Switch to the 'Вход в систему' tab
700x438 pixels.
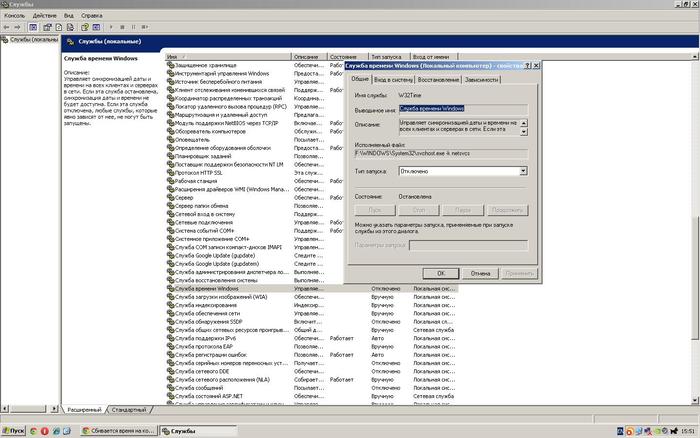click(393, 80)
